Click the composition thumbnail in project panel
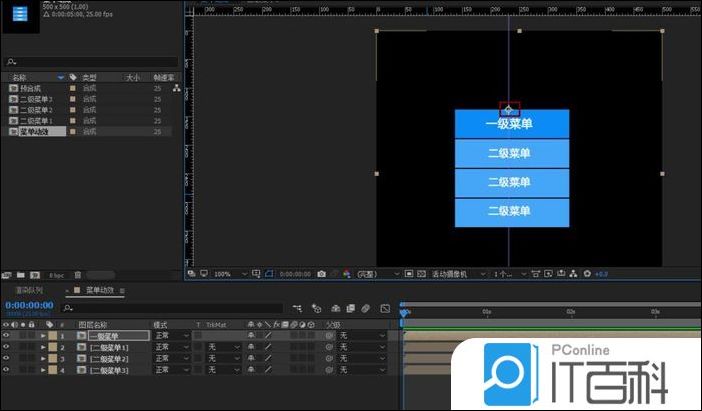Viewport: 702px width, 411px height. coord(20,17)
